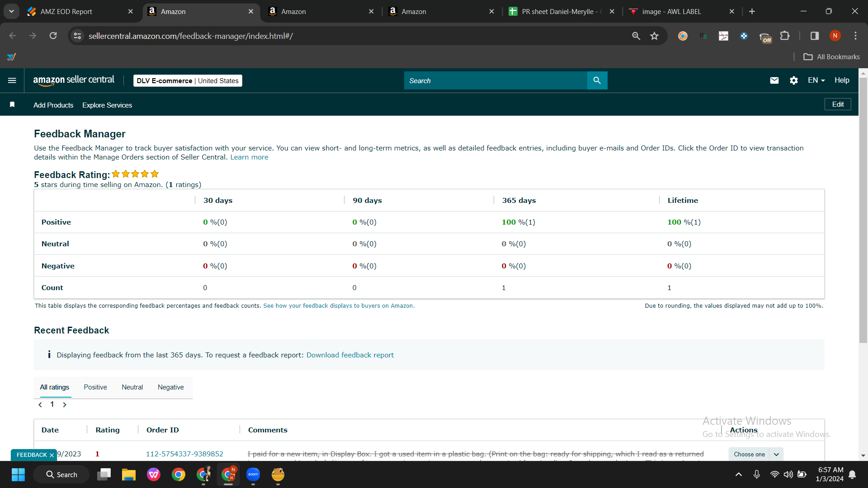Open All Bookmarks folder
Screen dimensions: 868x488
(x=831, y=57)
